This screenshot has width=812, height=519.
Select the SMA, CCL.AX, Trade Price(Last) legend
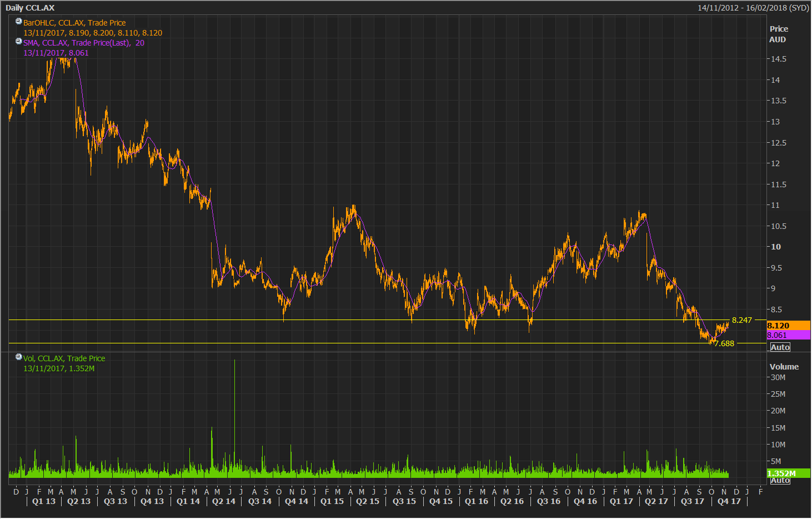coord(84,43)
